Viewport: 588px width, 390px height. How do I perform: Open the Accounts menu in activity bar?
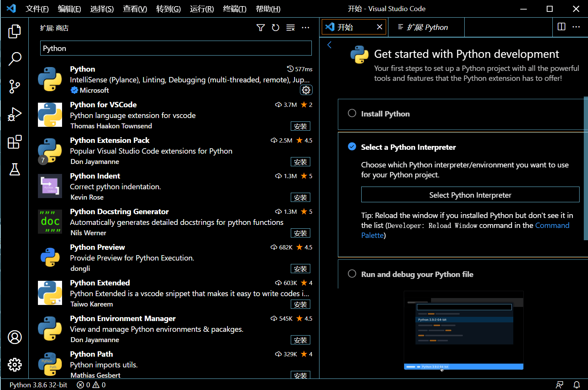[15, 337]
